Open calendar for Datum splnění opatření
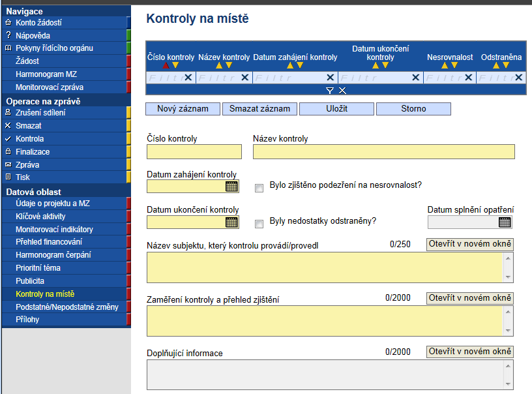 (505, 222)
